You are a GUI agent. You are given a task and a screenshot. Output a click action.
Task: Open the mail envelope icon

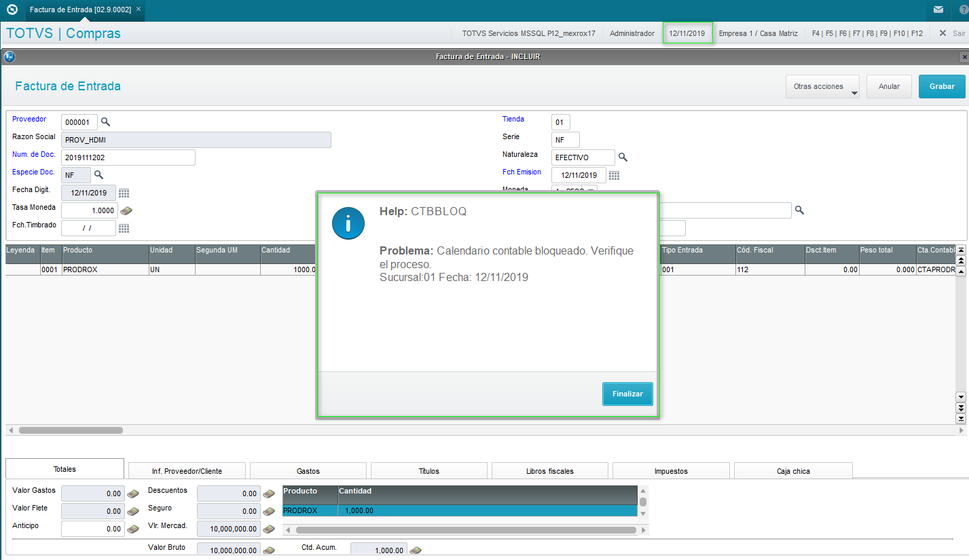coord(938,10)
